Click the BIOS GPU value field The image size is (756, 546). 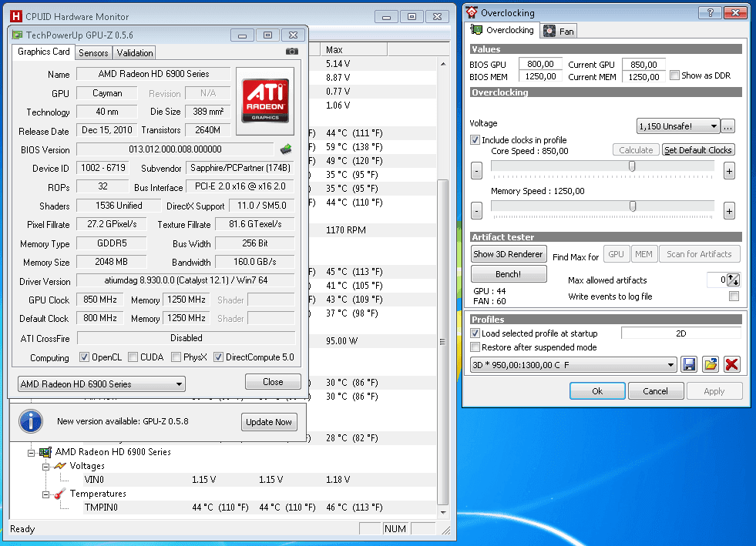540,64
